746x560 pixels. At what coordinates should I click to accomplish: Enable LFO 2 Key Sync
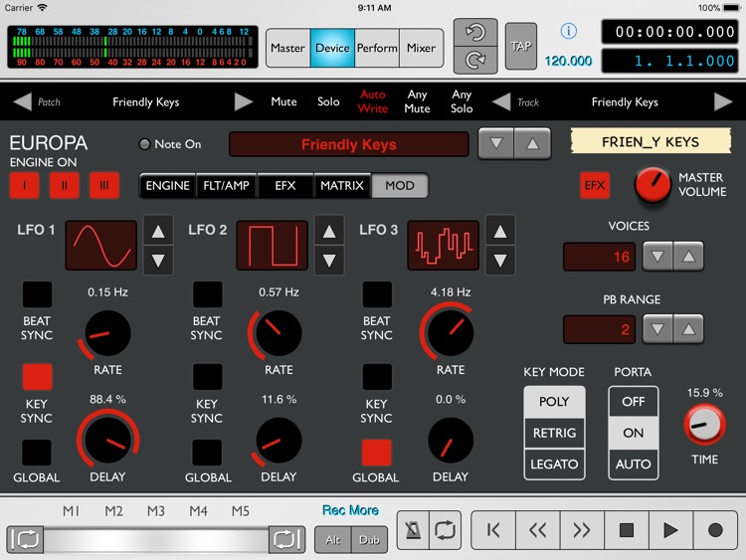(208, 377)
